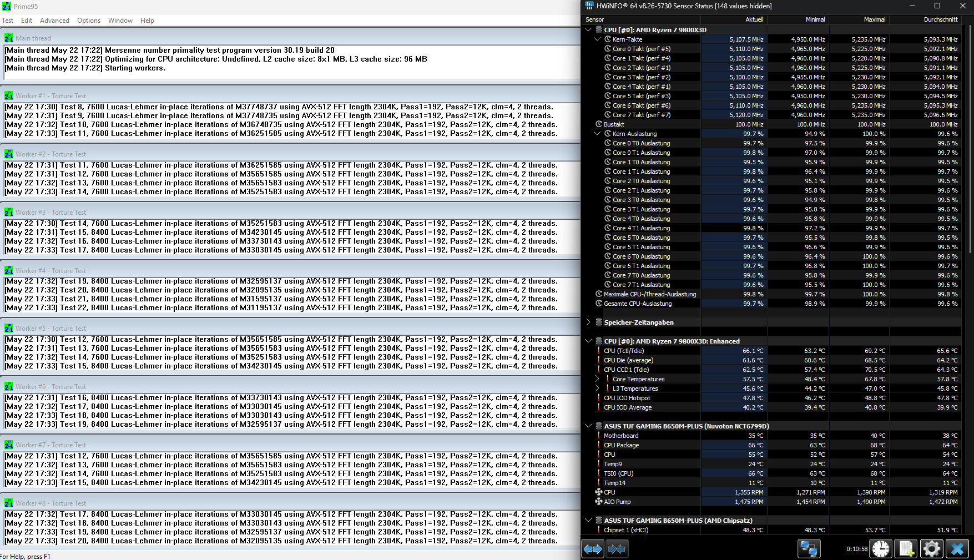
Task: Click the expand columns arrows button in HWiNFO
Action: pos(593,549)
